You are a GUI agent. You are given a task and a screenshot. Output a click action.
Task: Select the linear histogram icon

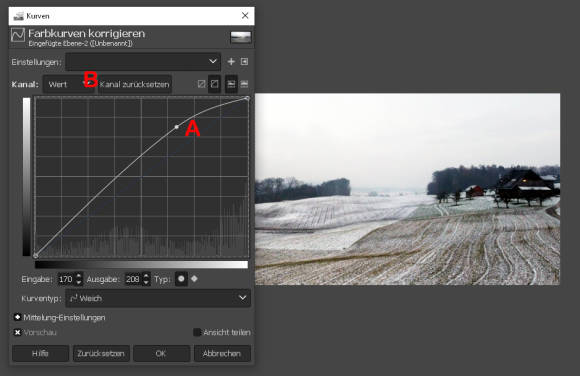coord(231,84)
